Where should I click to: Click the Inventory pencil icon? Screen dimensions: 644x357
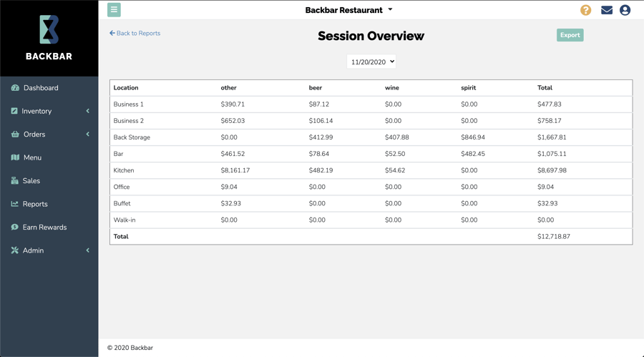pyautogui.click(x=14, y=111)
